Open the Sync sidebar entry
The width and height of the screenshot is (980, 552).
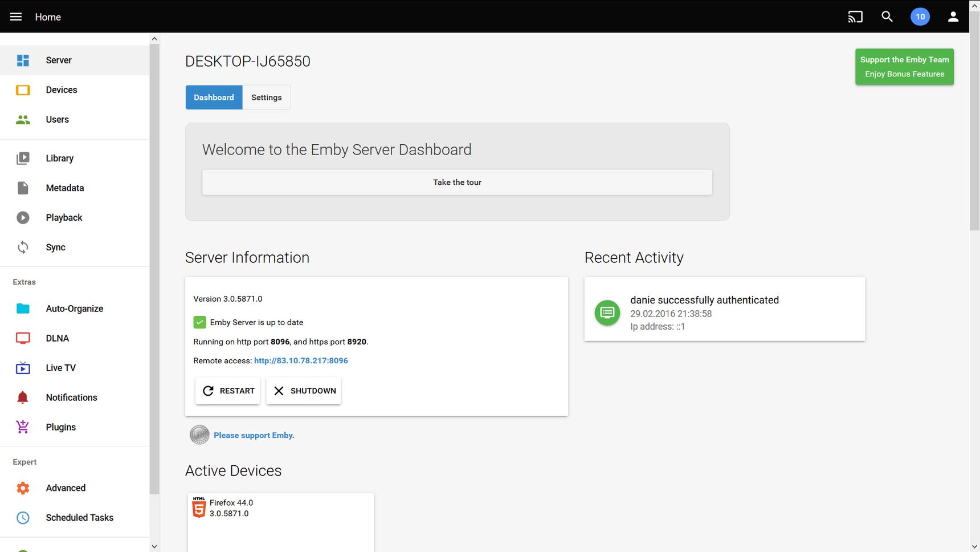[75, 247]
